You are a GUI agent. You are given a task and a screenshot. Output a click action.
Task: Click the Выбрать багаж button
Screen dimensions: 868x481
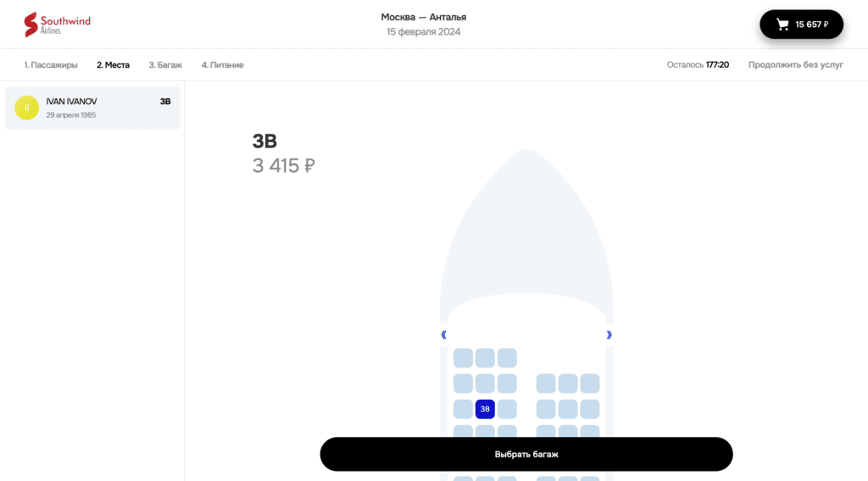click(x=526, y=455)
